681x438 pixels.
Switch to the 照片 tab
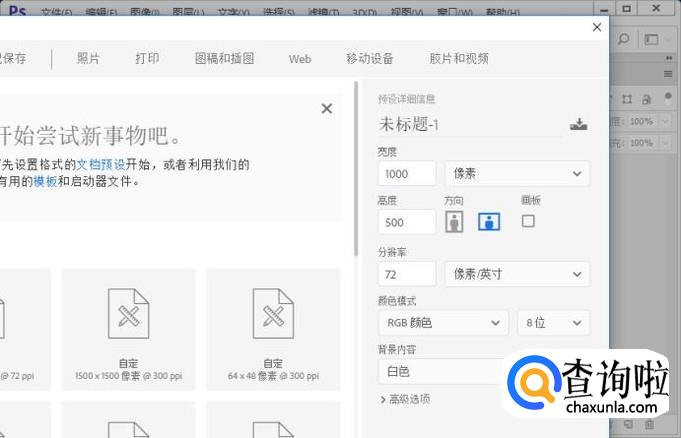click(x=88, y=58)
